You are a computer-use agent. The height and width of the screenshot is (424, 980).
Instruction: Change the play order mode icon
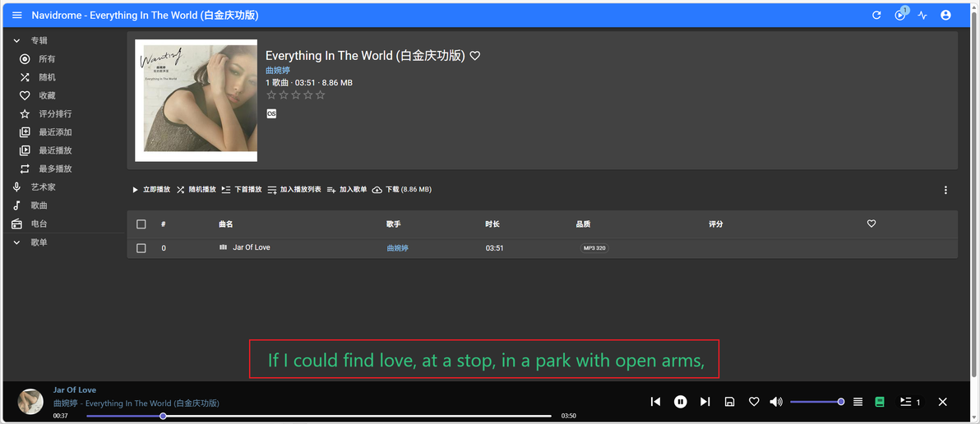(858, 402)
